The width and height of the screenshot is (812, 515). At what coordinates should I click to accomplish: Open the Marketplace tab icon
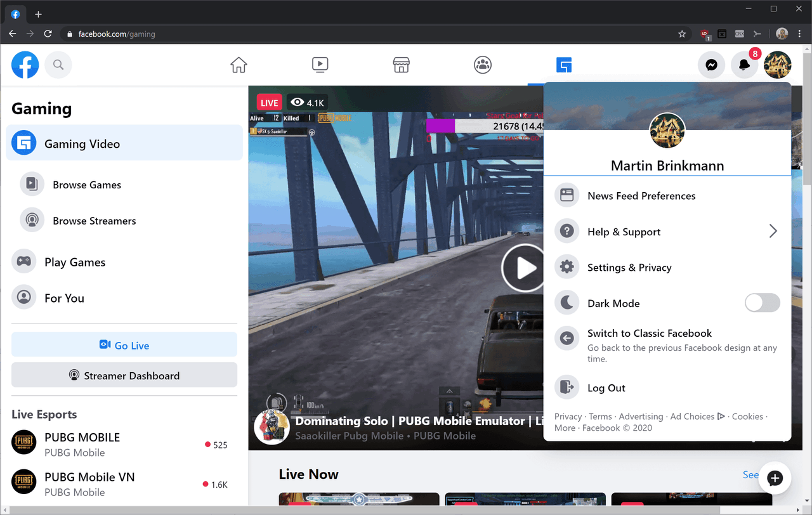coord(401,65)
